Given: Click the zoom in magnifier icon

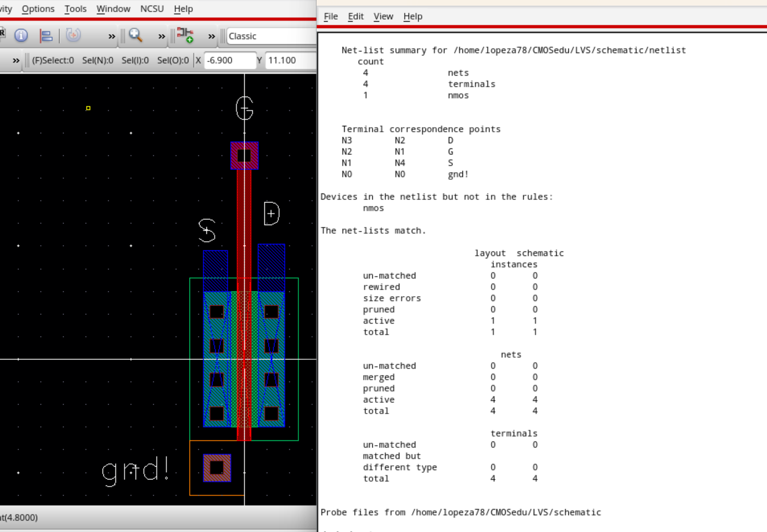Looking at the screenshot, I should pyautogui.click(x=136, y=35).
